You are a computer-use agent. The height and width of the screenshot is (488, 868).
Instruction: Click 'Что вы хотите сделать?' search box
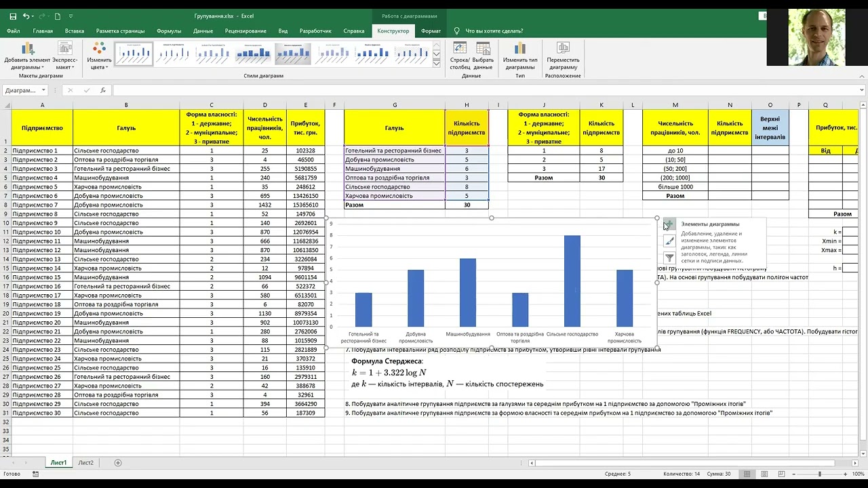[494, 30]
